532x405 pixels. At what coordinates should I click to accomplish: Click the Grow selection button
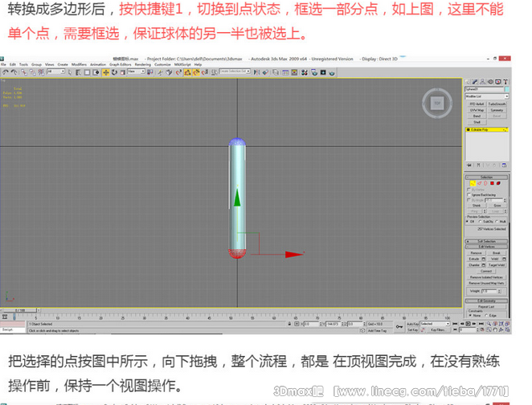(497, 206)
